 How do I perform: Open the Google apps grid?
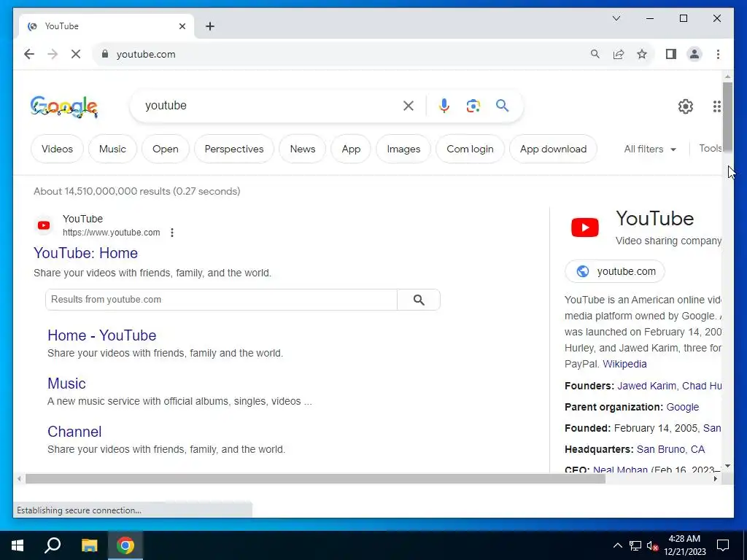click(x=716, y=106)
